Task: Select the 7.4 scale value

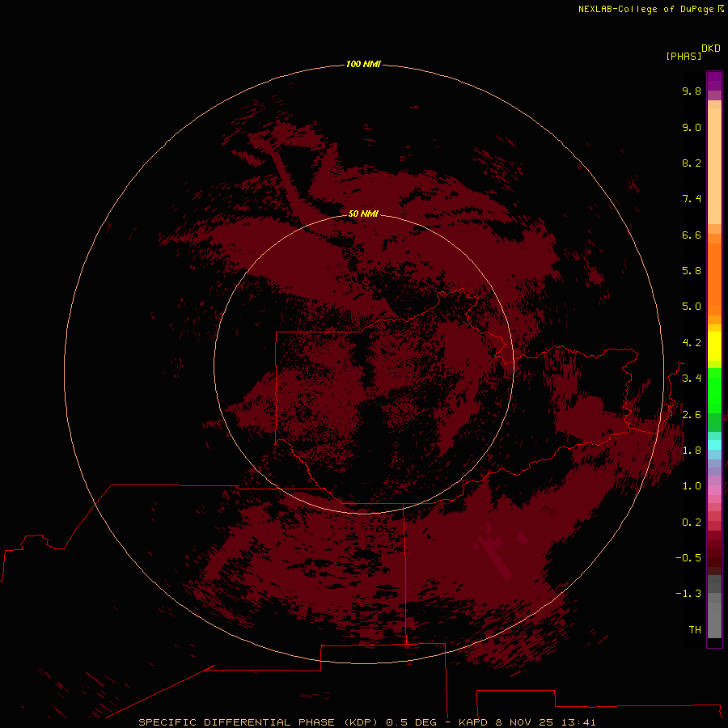Action: click(692, 199)
